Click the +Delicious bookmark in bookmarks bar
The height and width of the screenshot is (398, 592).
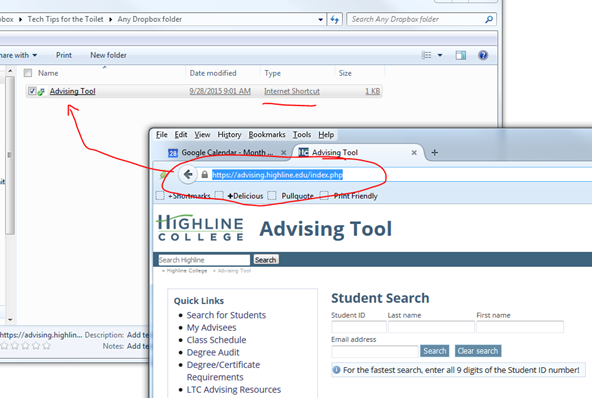(x=245, y=196)
